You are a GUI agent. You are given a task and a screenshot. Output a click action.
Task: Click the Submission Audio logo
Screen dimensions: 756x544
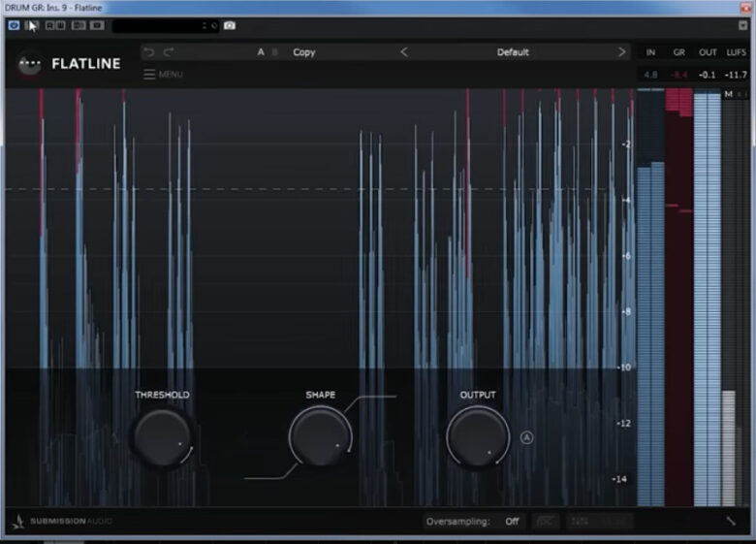click(62, 521)
